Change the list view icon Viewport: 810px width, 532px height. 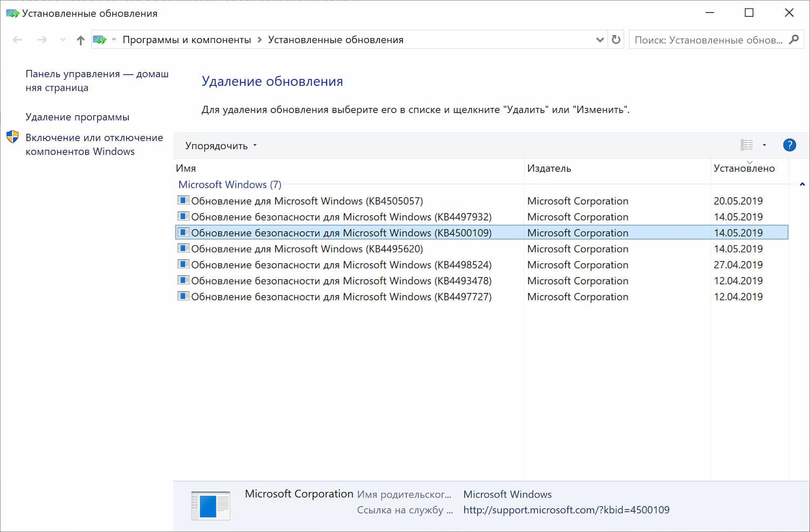[746, 145]
